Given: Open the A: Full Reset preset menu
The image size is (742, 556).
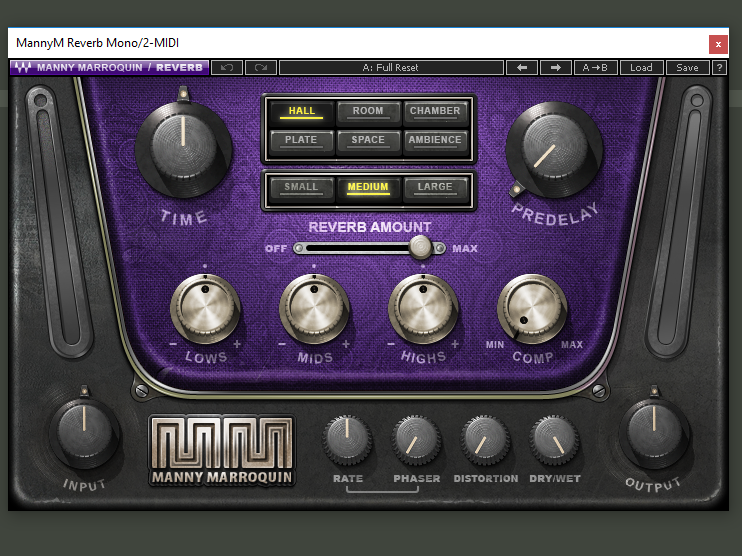Looking at the screenshot, I should point(391,68).
